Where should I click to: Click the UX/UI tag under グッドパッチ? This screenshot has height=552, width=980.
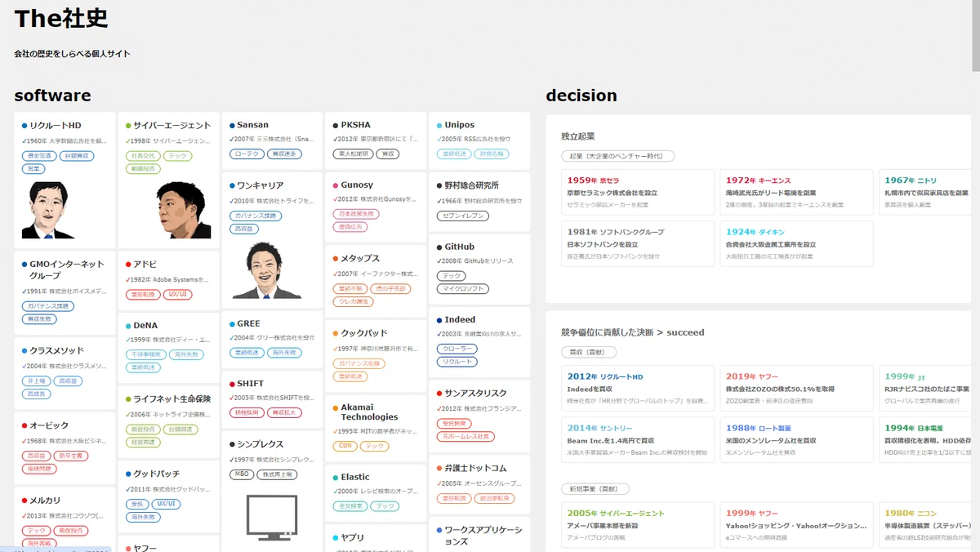pyautogui.click(x=166, y=504)
